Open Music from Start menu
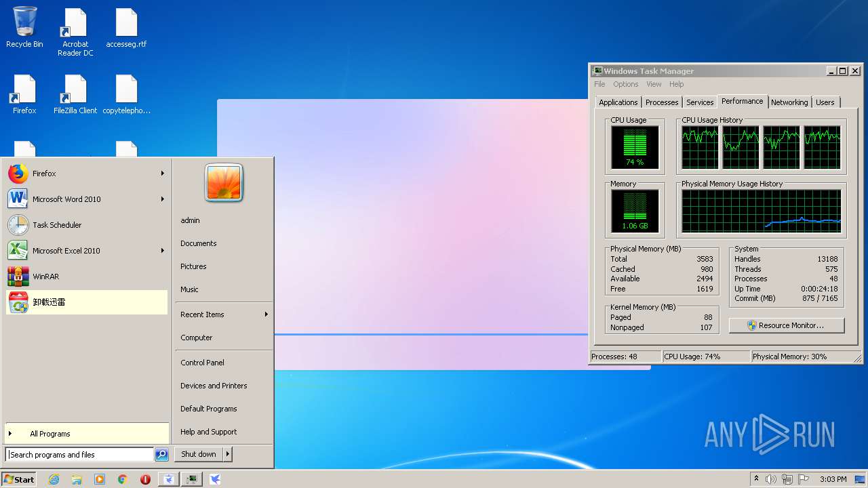Image resolution: width=868 pixels, height=488 pixels. [x=224, y=289]
